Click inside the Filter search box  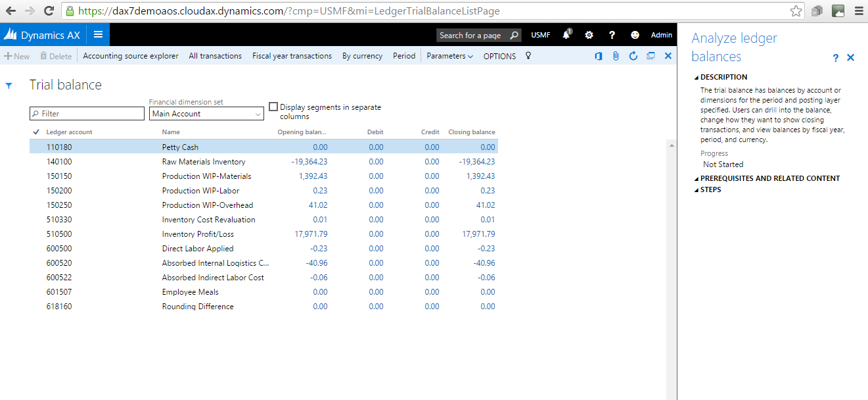[86, 113]
